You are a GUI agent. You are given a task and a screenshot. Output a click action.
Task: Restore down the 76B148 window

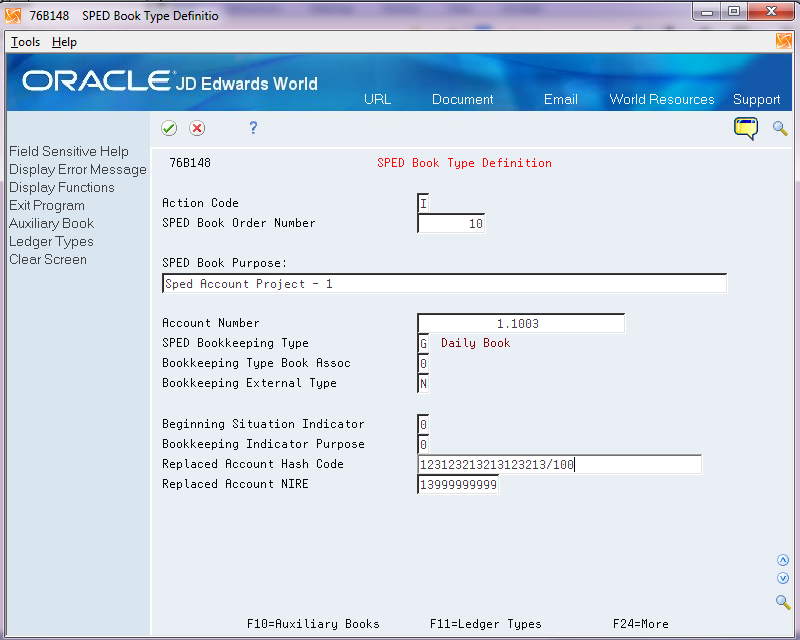click(734, 12)
